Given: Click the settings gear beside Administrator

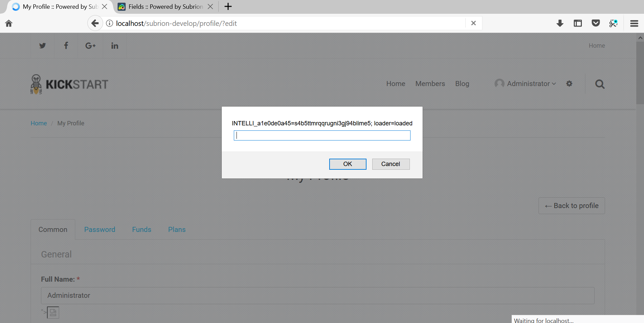Looking at the screenshot, I should click(569, 83).
